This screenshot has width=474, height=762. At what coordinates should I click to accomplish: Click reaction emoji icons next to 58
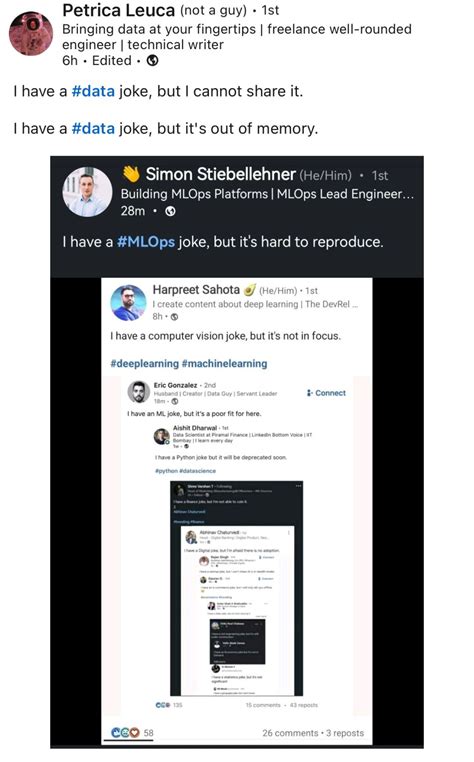pyautogui.click(x=125, y=732)
